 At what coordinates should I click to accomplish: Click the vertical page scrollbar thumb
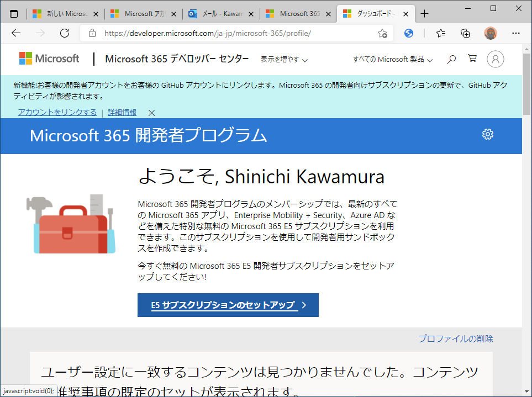(526, 84)
